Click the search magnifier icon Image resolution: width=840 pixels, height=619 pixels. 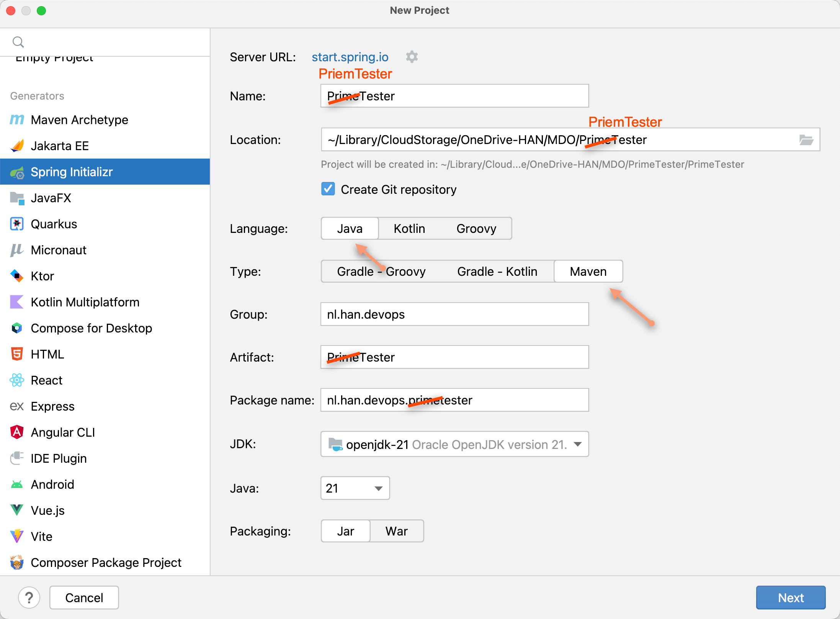click(18, 42)
